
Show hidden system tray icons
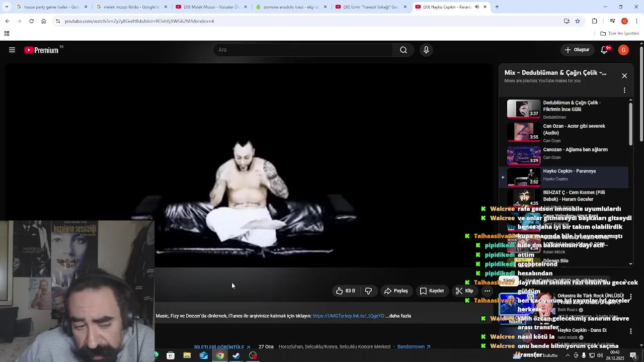pos(568,355)
